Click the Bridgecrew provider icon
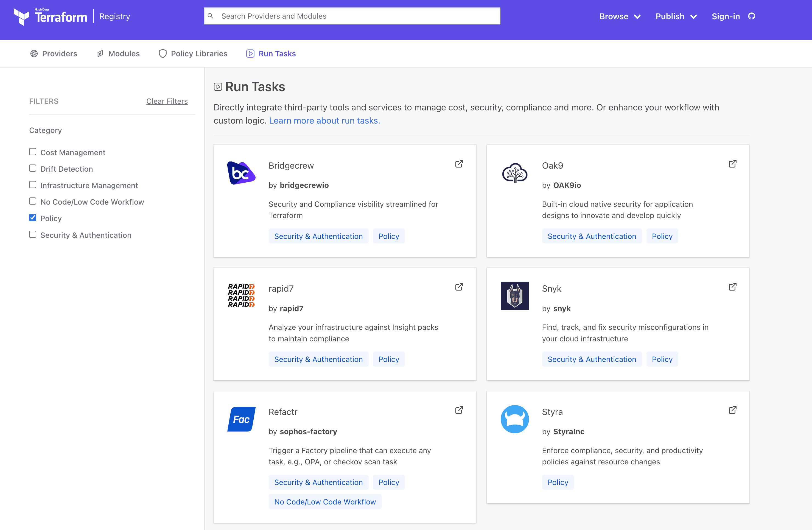This screenshot has height=530, width=812. coord(242,174)
